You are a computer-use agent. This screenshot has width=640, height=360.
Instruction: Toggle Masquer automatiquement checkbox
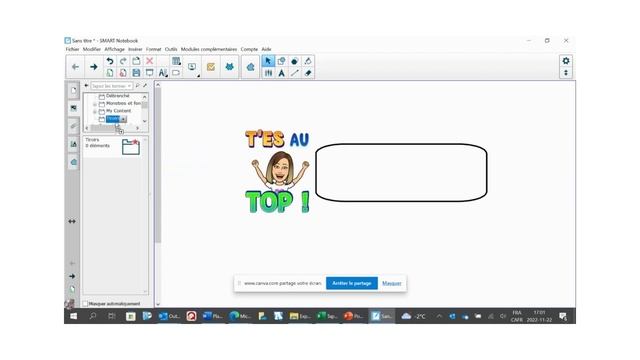pos(85,304)
